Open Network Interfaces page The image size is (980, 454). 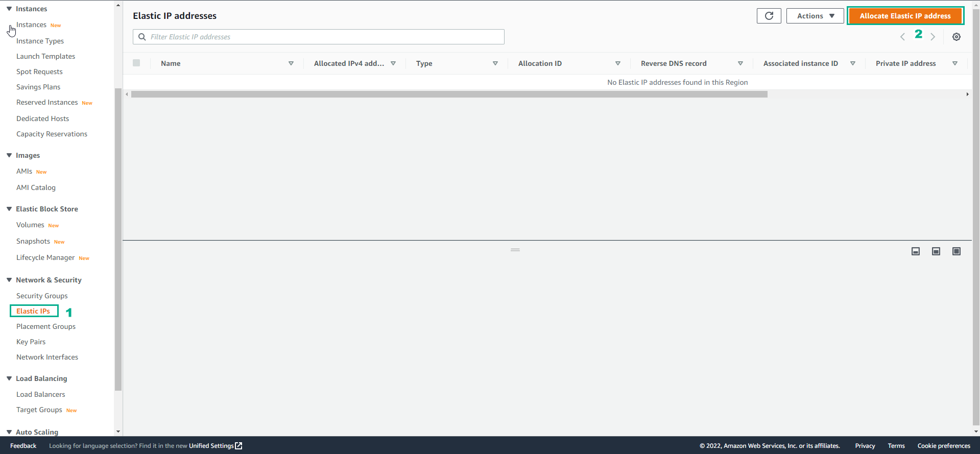click(47, 357)
